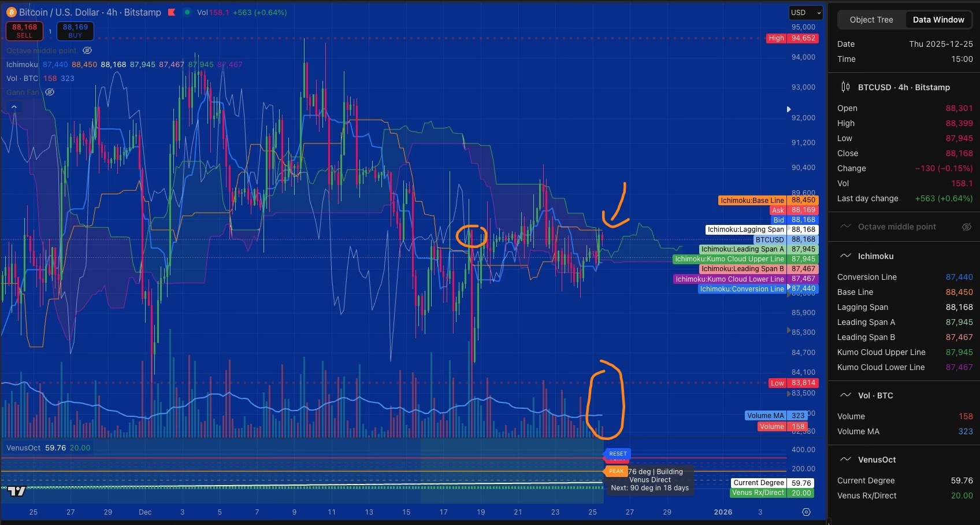
Task: Click the Current Degree 59.76 label
Action: 773,483
